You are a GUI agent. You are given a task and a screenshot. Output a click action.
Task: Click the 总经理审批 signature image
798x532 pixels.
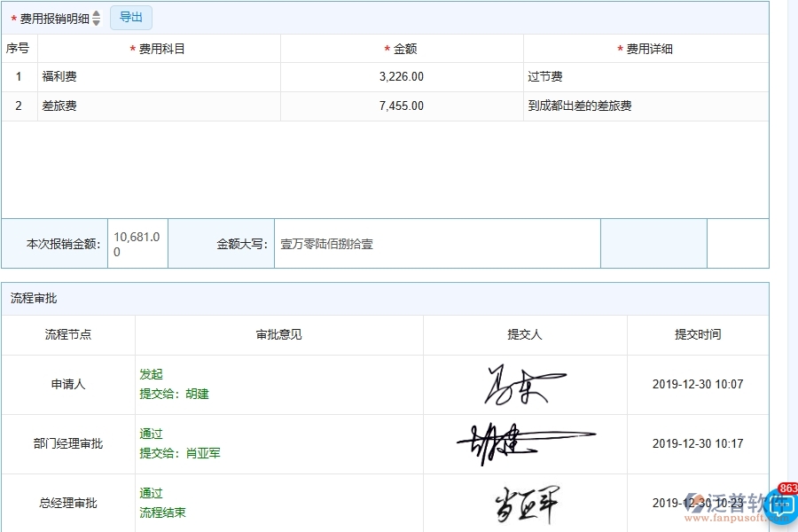(526, 501)
